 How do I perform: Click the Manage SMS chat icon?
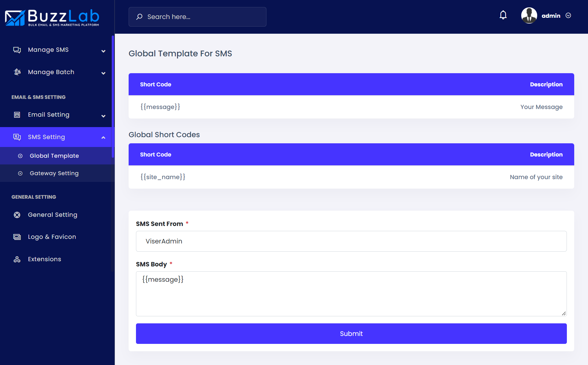17,50
